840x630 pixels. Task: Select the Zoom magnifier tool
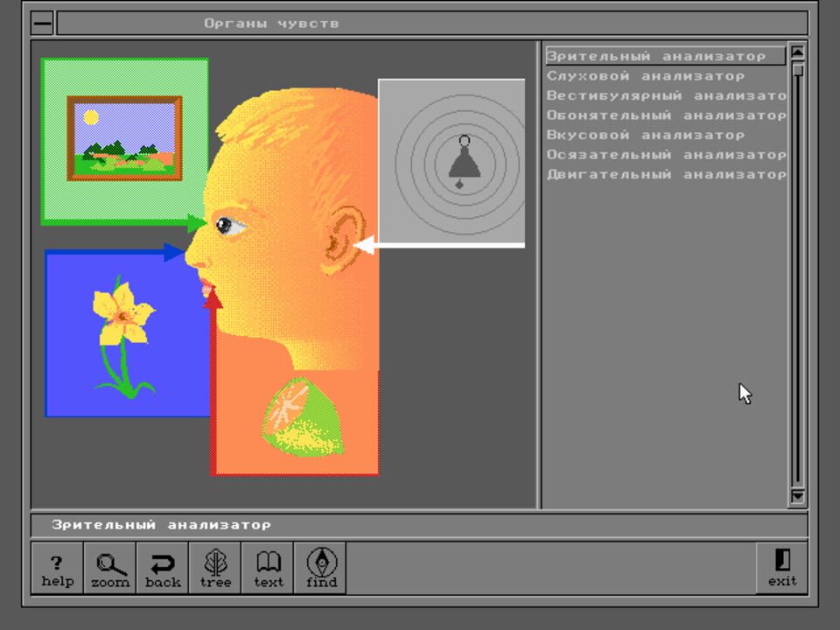coord(109,568)
